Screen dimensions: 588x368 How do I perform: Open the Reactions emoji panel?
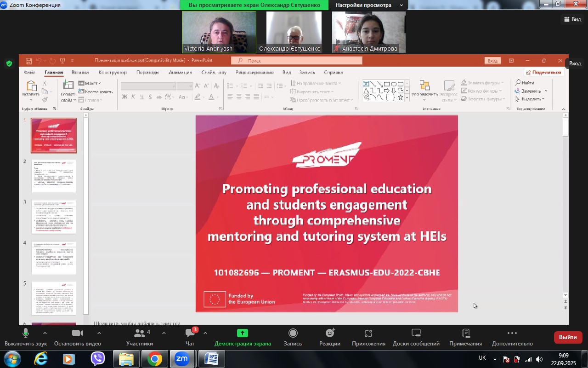pos(330,337)
